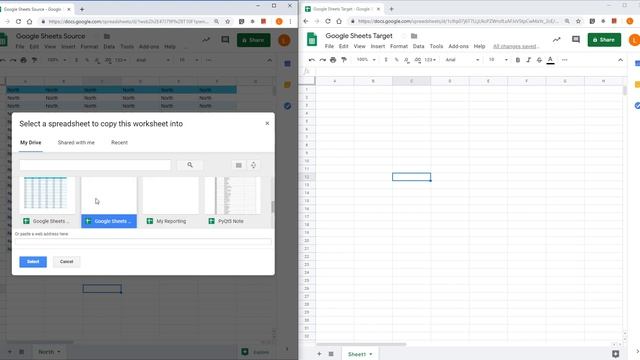Switch to the Shared with me tab
640x360 pixels.
[76, 142]
